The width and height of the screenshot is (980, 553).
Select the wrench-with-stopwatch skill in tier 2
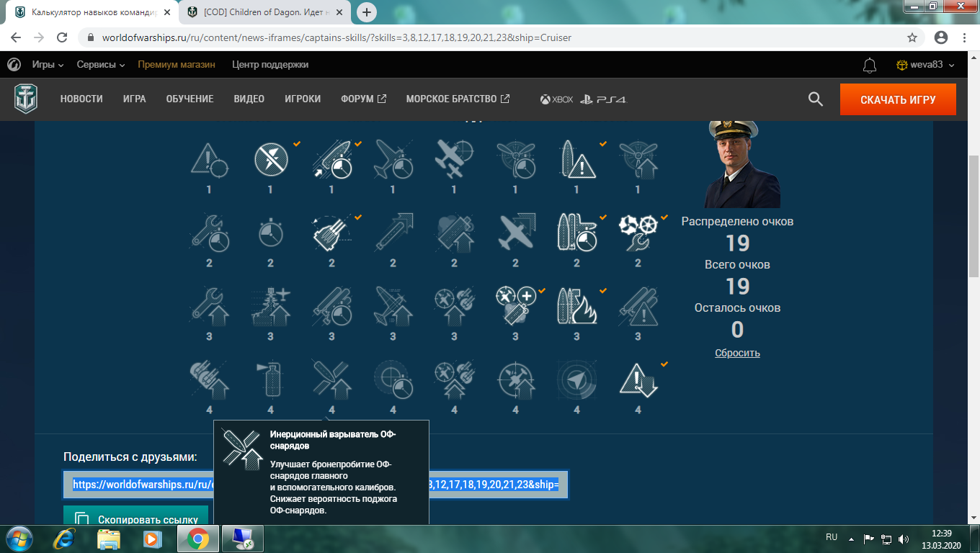209,233
